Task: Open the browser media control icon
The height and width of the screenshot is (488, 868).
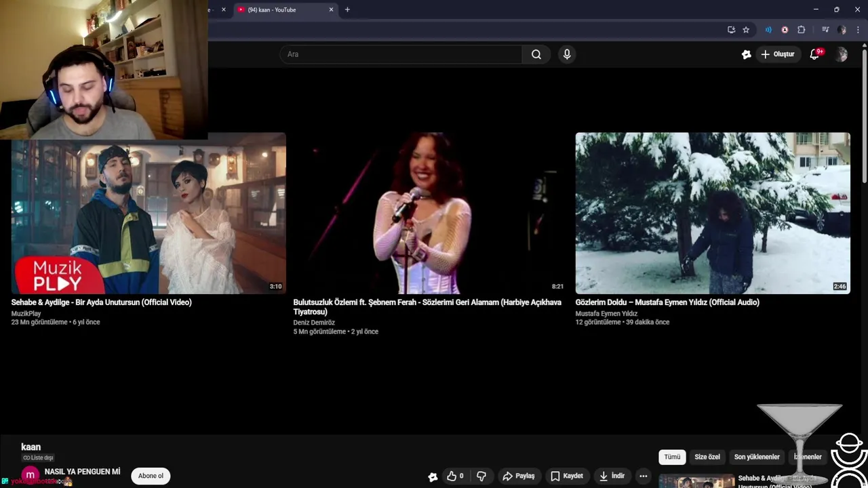Action: click(825, 30)
